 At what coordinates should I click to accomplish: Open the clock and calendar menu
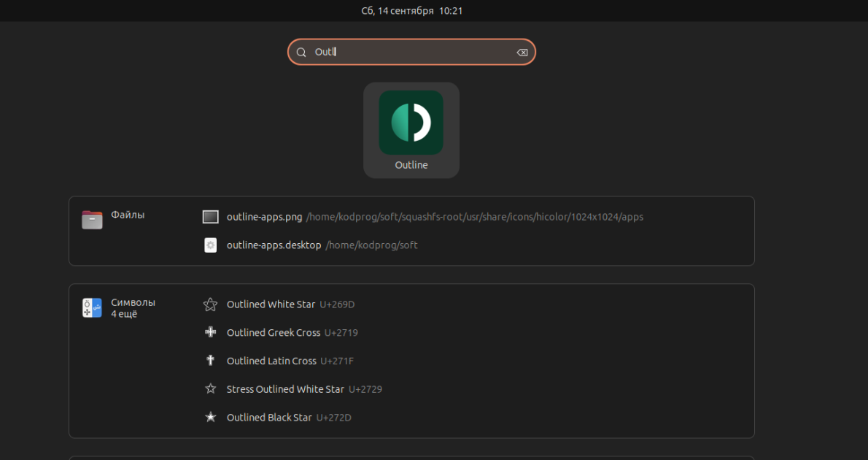point(412,10)
